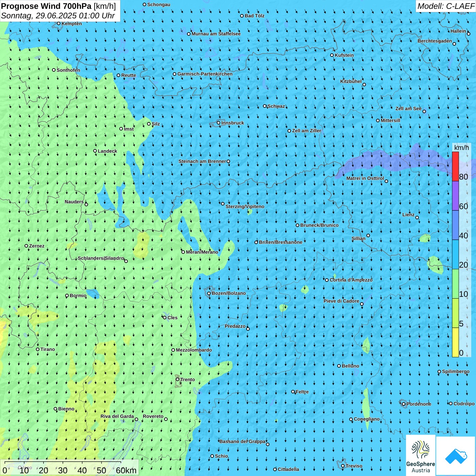Select the Brixen/Bressanone label
Image resolution: width=476 pixels, height=476 pixels.
click(280, 242)
